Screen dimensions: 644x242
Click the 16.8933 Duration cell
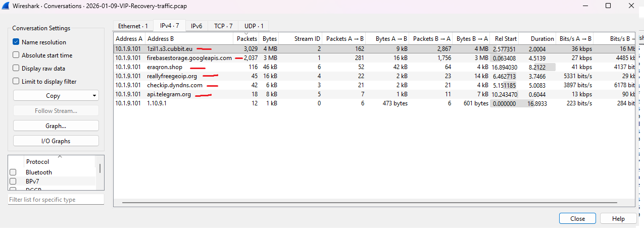click(x=537, y=103)
